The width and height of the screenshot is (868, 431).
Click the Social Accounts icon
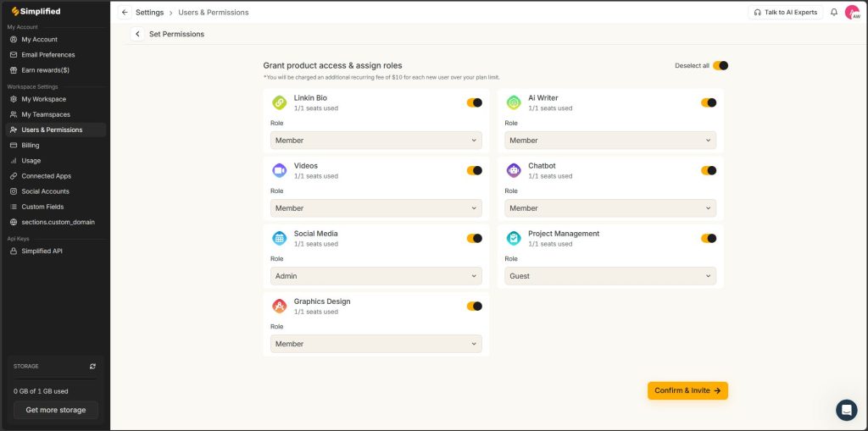[14, 191]
